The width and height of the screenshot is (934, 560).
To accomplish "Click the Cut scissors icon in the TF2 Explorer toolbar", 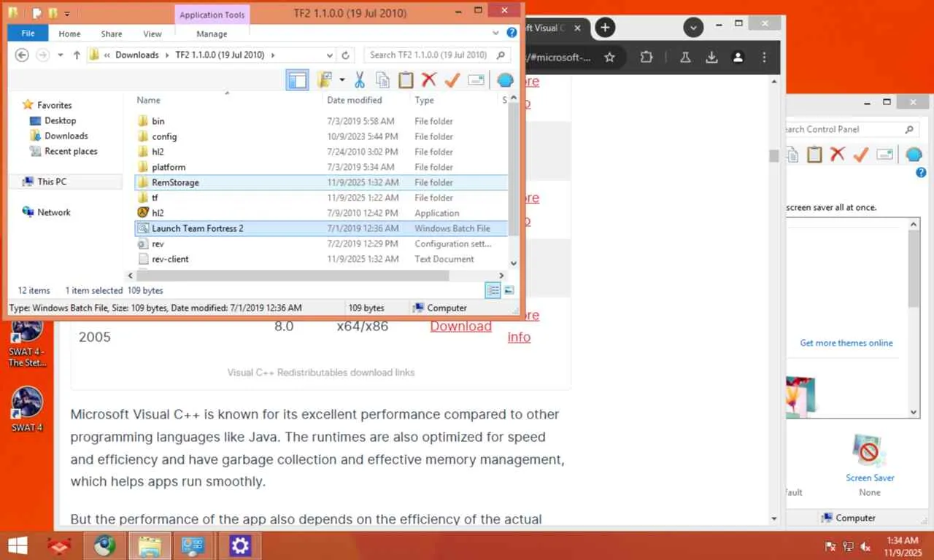I will tap(359, 79).
